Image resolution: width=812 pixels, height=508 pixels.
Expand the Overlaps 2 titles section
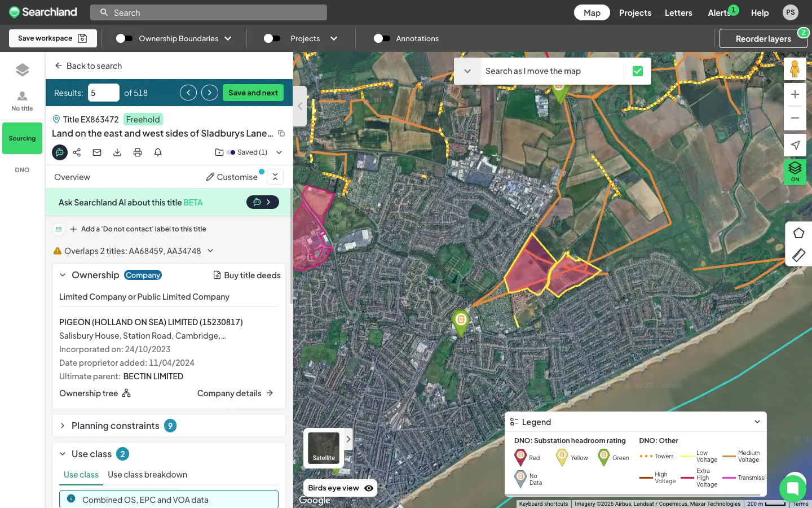tap(210, 251)
